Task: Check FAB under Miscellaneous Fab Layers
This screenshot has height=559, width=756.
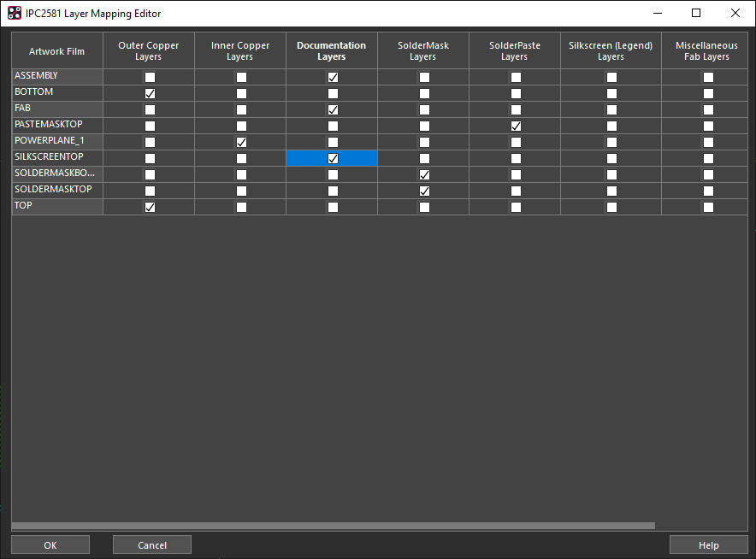Action: [x=708, y=110]
